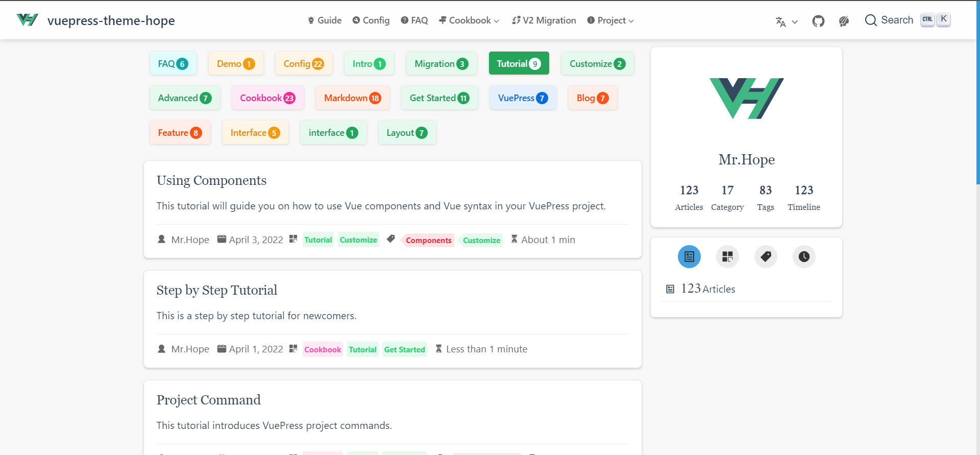Image resolution: width=980 pixels, height=455 pixels.
Task: Click the 83 Tags stat
Action: coord(766,198)
